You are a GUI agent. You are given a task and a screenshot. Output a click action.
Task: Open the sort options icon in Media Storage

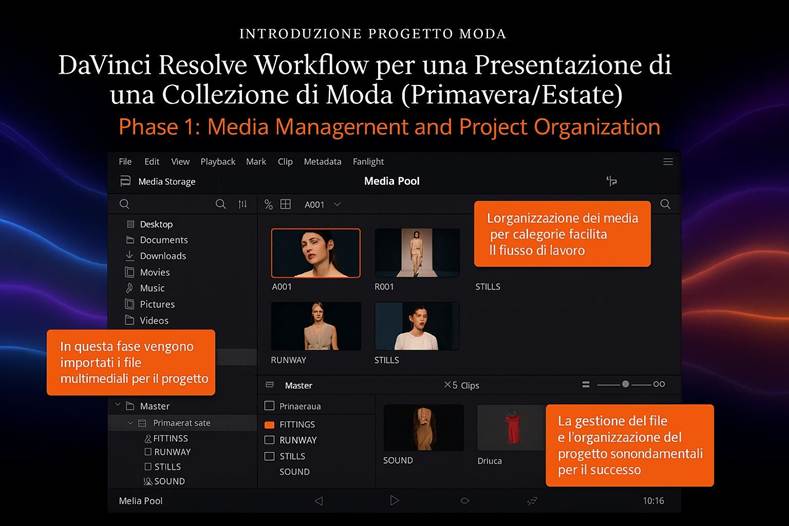(242, 204)
